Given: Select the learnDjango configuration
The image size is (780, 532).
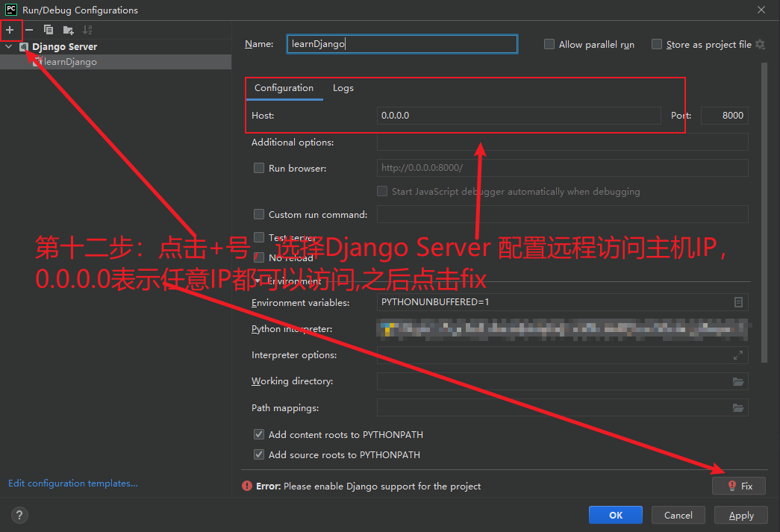Looking at the screenshot, I should [116, 62].
